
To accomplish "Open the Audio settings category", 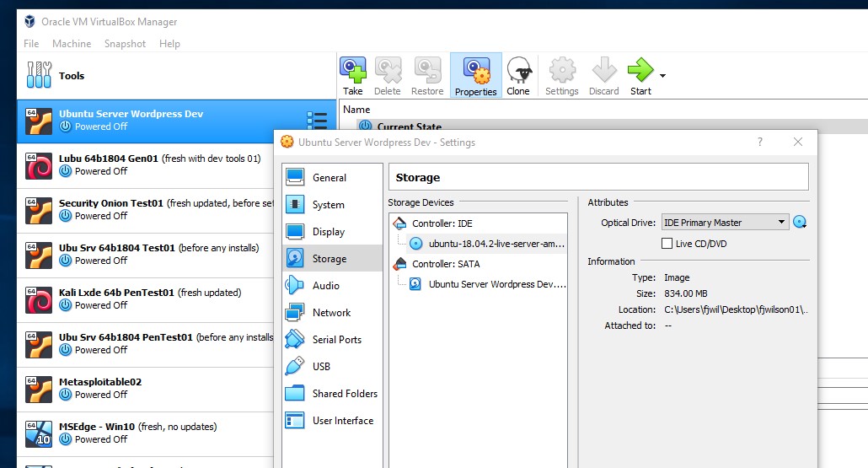I will tap(332, 285).
